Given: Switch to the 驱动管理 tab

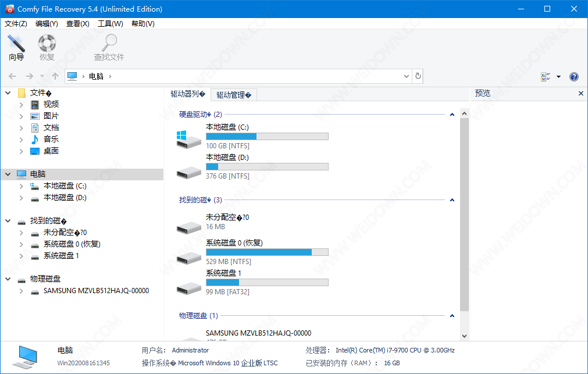Looking at the screenshot, I should [x=234, y=95].
